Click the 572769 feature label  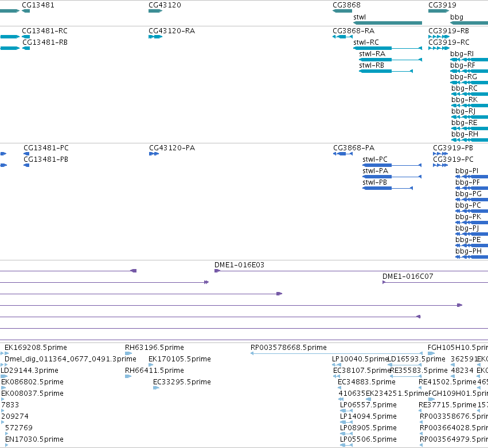[x=19, y=428]
